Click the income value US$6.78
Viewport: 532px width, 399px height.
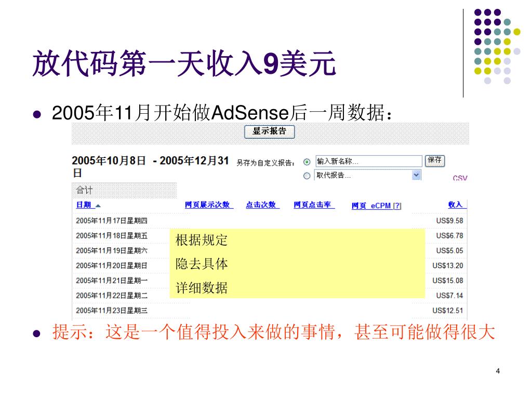pos(449,235)
